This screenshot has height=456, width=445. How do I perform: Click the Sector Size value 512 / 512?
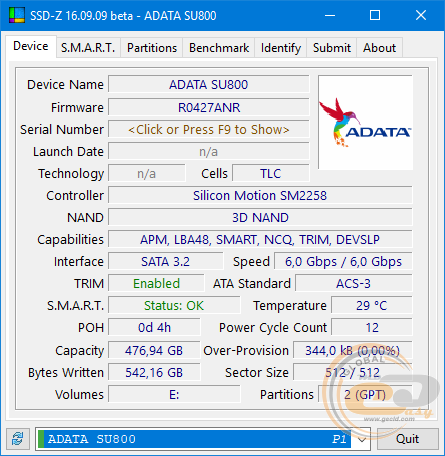point(353,372)
